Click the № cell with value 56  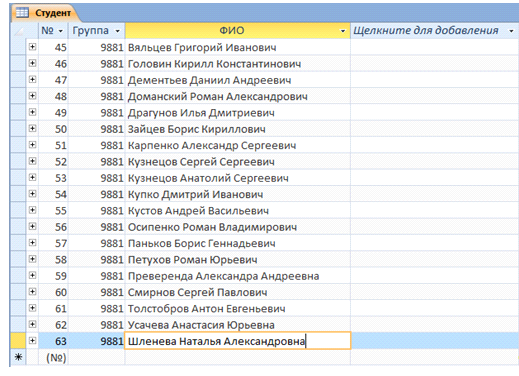click(54, 227)
